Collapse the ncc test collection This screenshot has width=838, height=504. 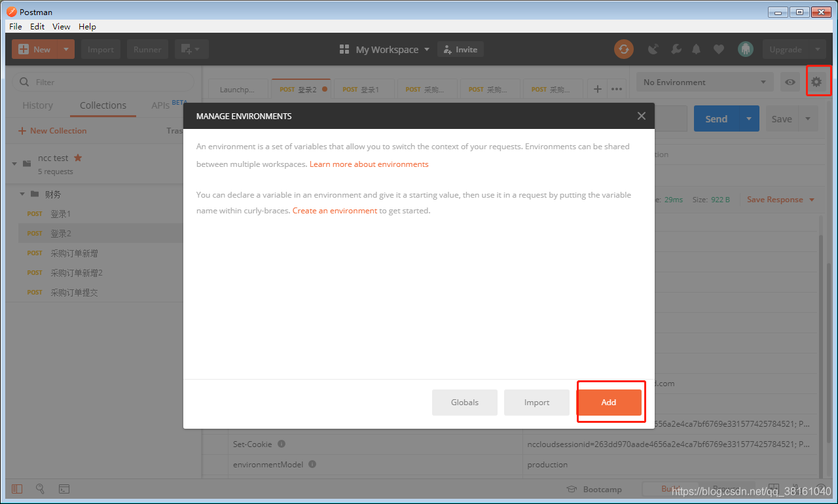14,163
